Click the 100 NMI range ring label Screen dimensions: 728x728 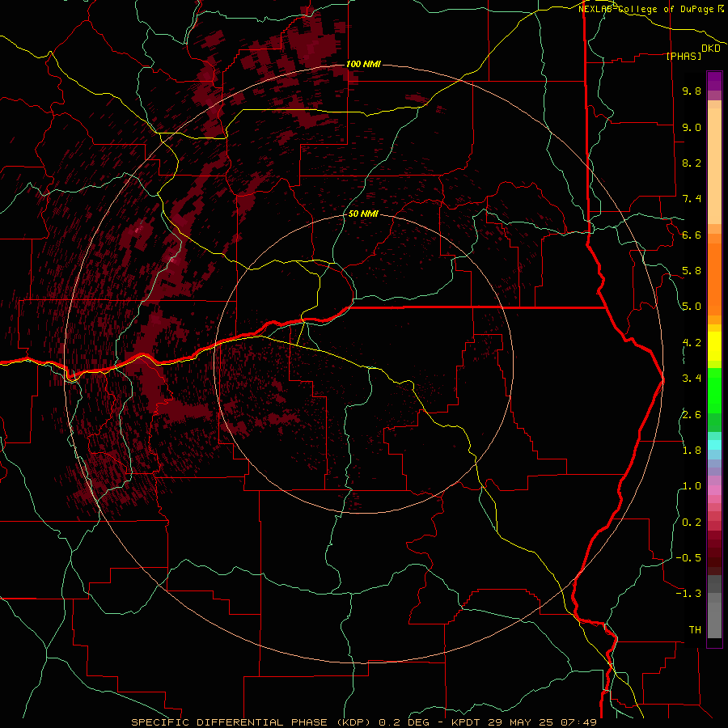coord(363,64)
